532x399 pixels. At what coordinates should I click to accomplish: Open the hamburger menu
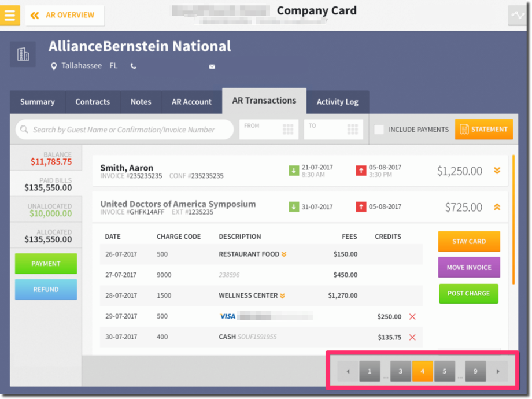click(9, 15)
